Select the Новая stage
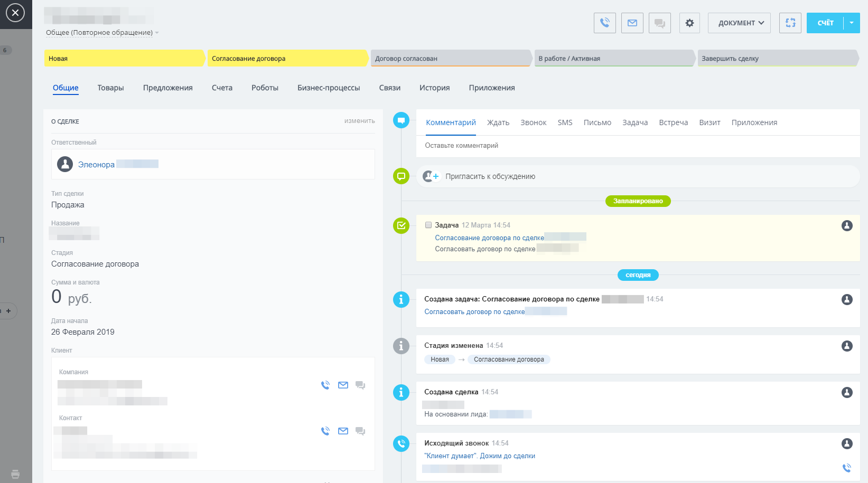868x483 pixels. (x=125, y=58)
